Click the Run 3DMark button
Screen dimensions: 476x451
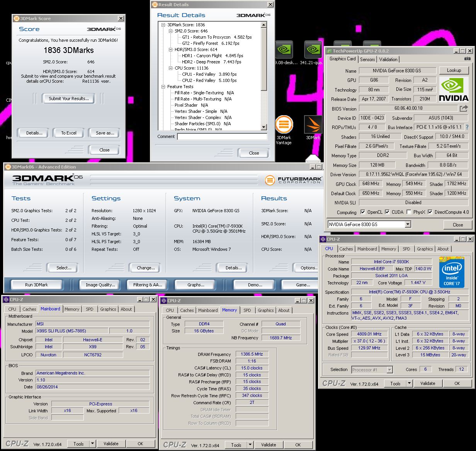pos(37,285)
